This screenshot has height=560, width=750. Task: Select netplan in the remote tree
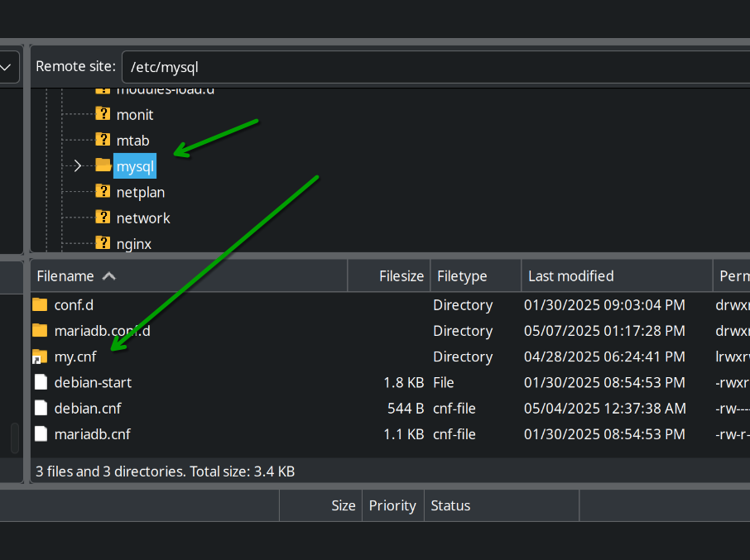tap(141, 192)
